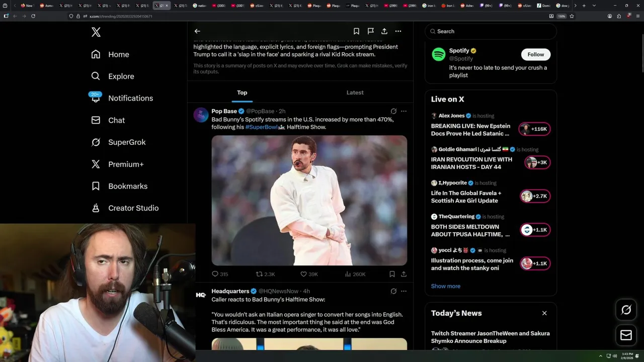This screenshot has width=644, height=362.
Task: Switch to the Latest tab
Action: pyautogui.click(x=355, y=93)
